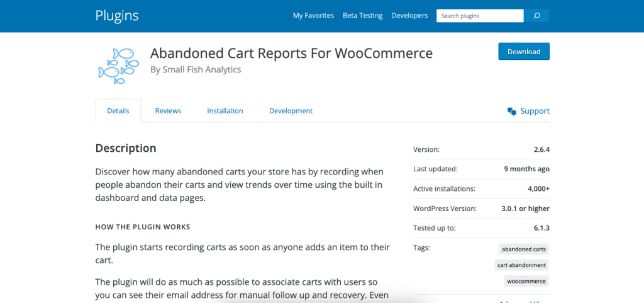Screen dimensions: 644x303
Task: Click the Support chat bubbles icon
Action: pos(512,111)
